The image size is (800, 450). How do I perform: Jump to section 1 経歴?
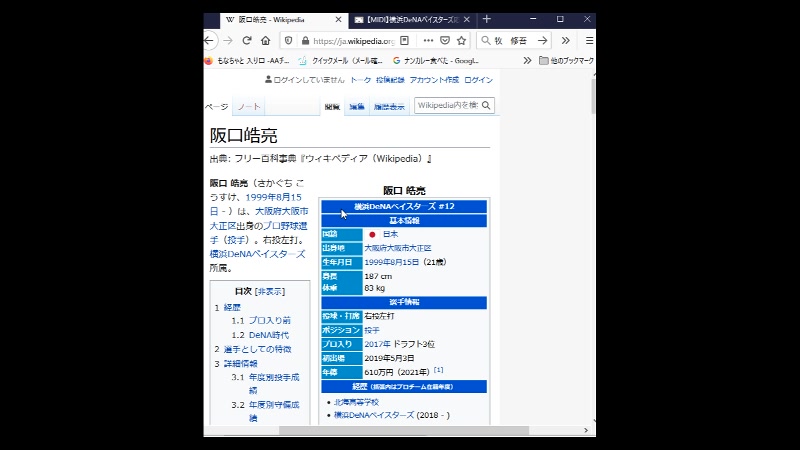click(x=232, y=308)
